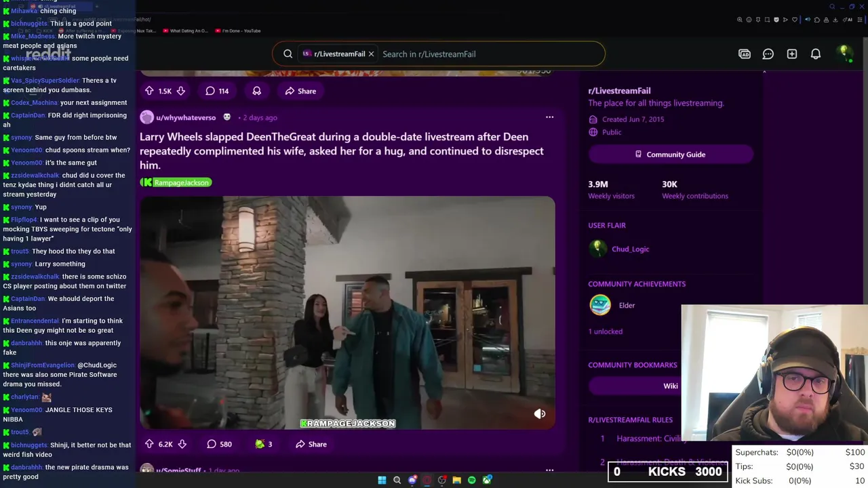The height and width of the screenshot is (488, 868).
Task: Toggle the video mute speaker icon
Action: click(x=540, y=413)
